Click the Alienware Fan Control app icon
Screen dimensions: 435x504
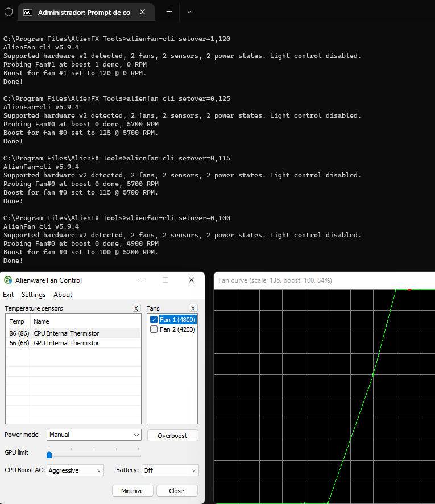click(x=8, y=280)
